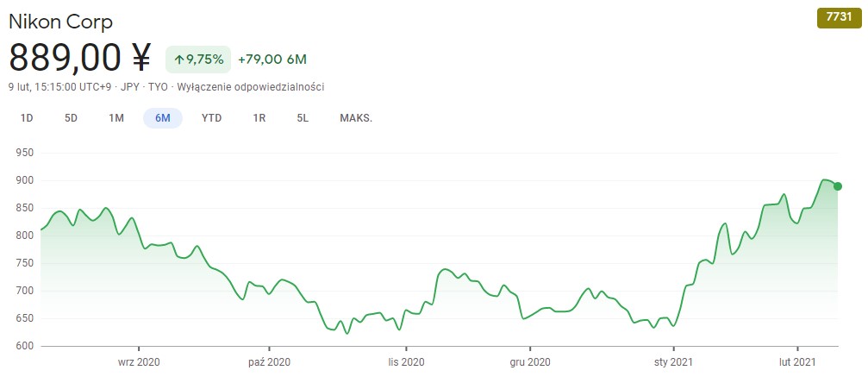
Task: Select the 1D time range tab
Action: [27, 118]
